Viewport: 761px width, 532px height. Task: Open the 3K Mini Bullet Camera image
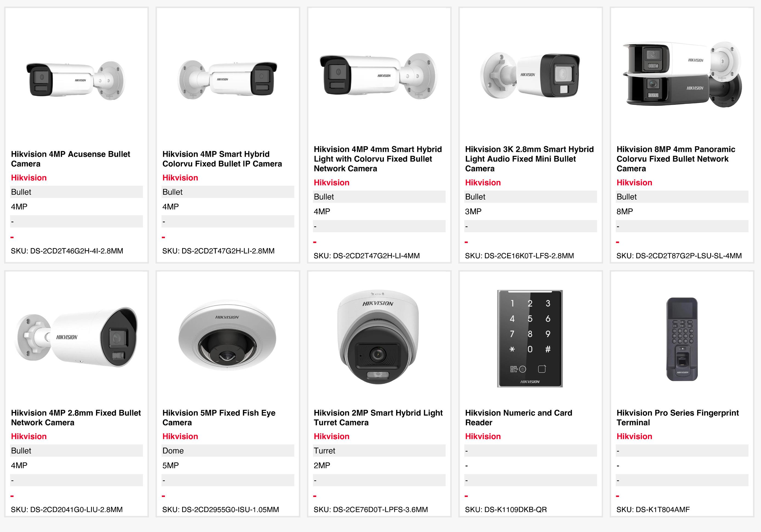[x=530, y=75]
